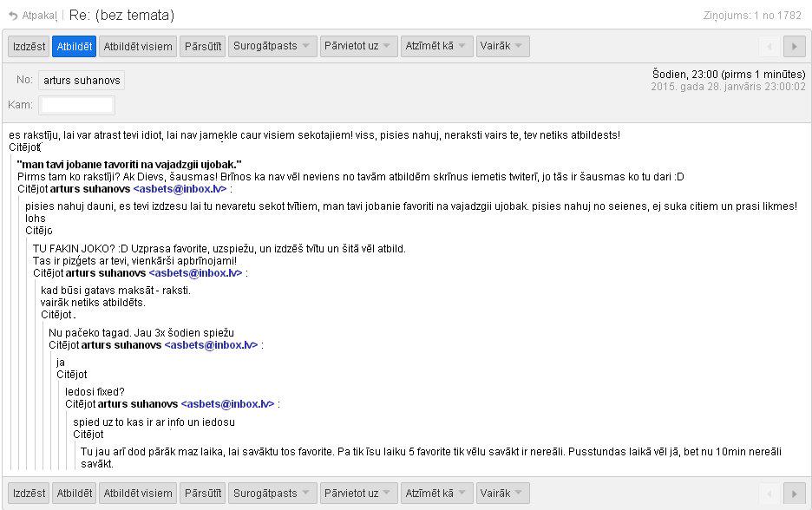This screenshot has width=812, height=510.
Task: Click Atbildēt visiem in top toolbar
Action: pyautogui.click(x=138, y=47)
